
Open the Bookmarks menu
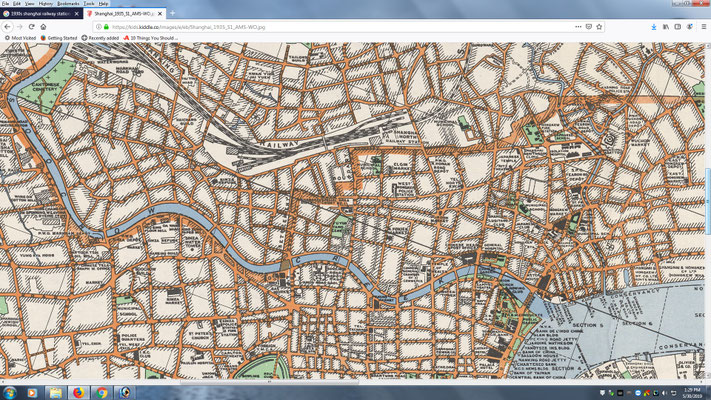[68, 3]
